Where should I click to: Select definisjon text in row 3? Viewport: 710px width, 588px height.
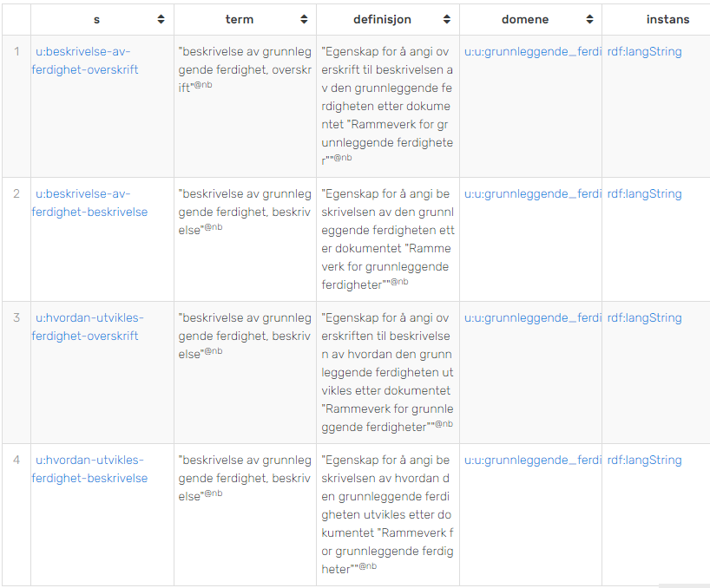[388, 372]
